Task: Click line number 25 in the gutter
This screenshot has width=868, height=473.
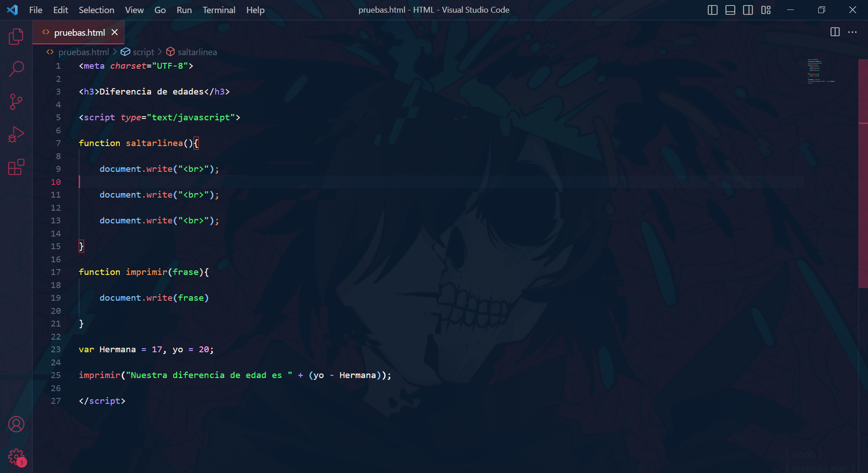Action: (56, 375)
